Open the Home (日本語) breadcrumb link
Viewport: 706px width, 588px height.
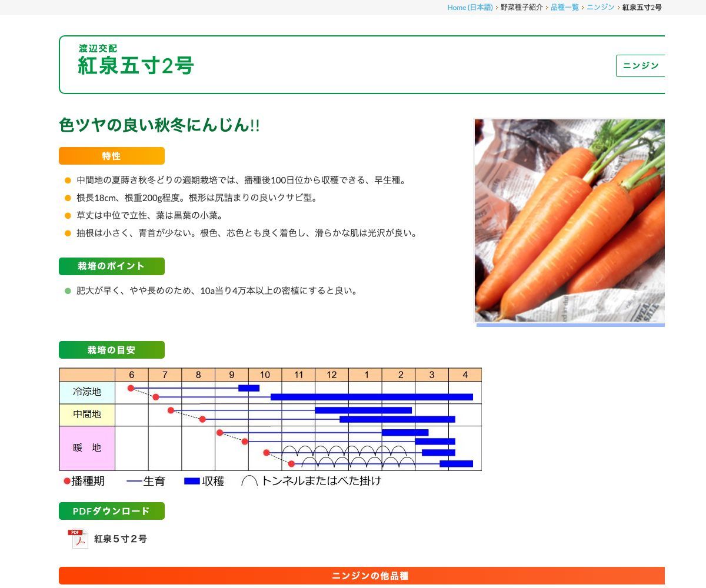pyautogui.click(x=470, y=8)
